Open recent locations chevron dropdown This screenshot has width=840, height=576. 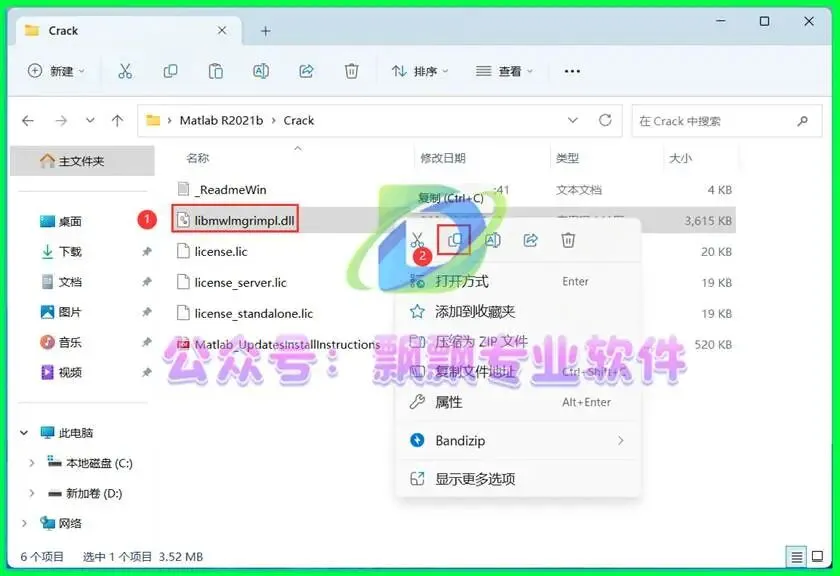[90, 120]
